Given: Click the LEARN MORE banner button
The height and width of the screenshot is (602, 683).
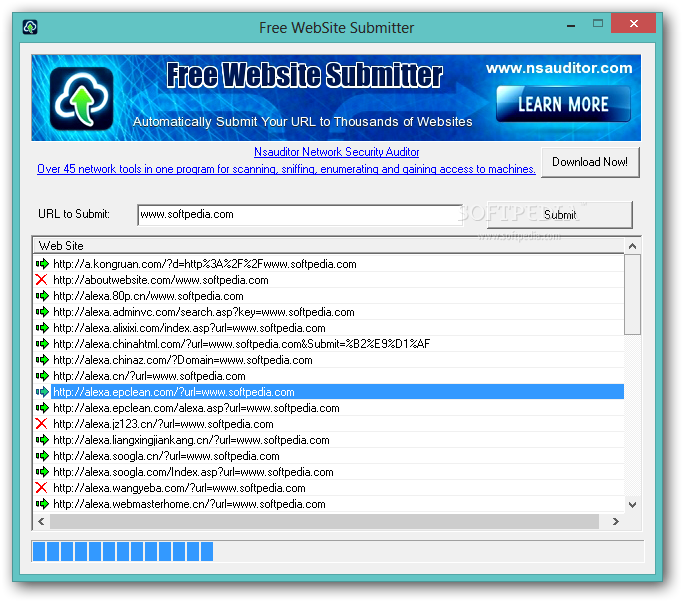Looking at the screenshot, I should coord(563,104).
